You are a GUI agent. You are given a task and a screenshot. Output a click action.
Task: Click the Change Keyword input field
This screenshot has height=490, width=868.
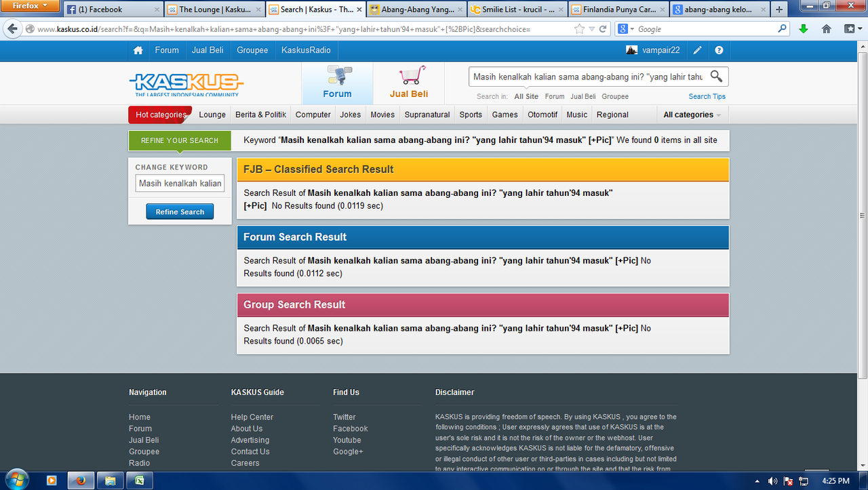pyautogui.click(x=180, y=183)
